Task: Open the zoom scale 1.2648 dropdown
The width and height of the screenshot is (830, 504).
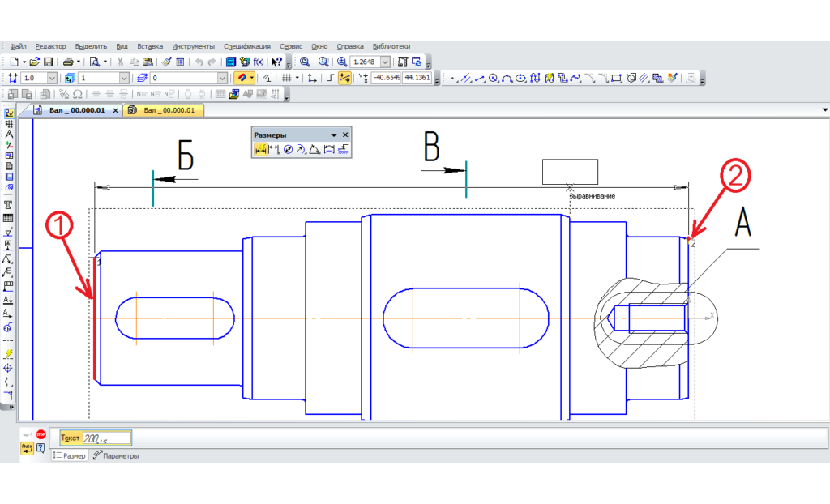Action: [x=385, y=62]
